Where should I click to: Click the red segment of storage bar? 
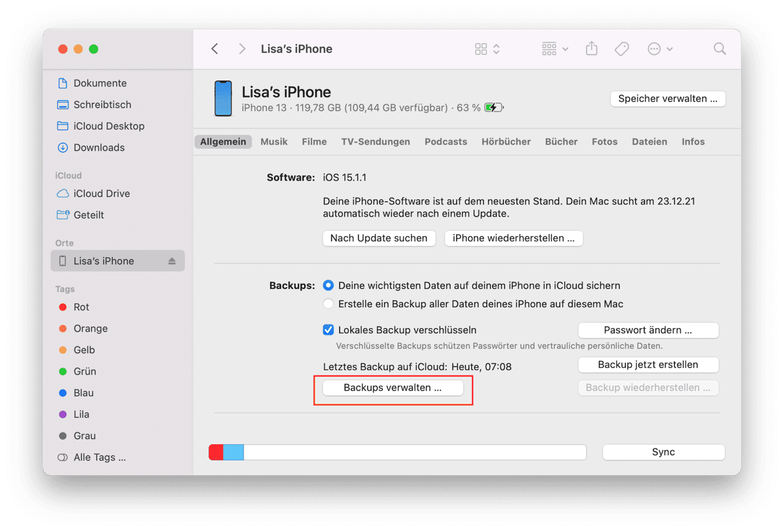pos(216,452)
